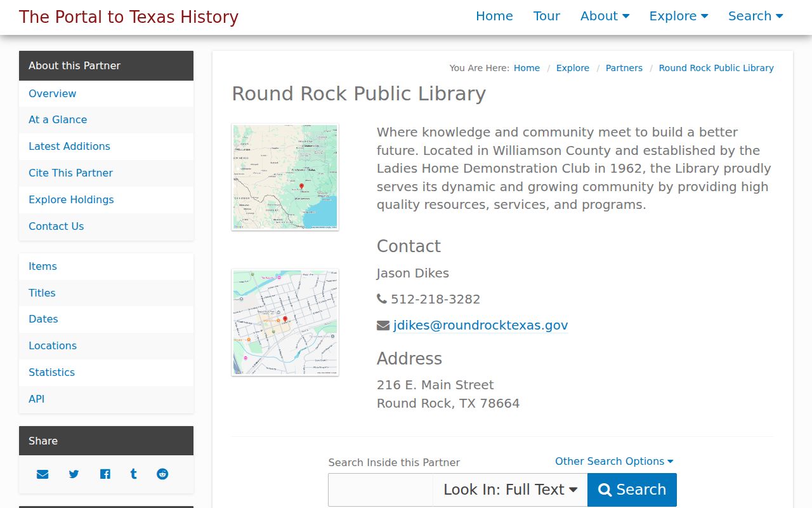This screenshot has height=508, width=812.
Task: Click the phone number 512-218-3282
Action: (x=435, y=299)
